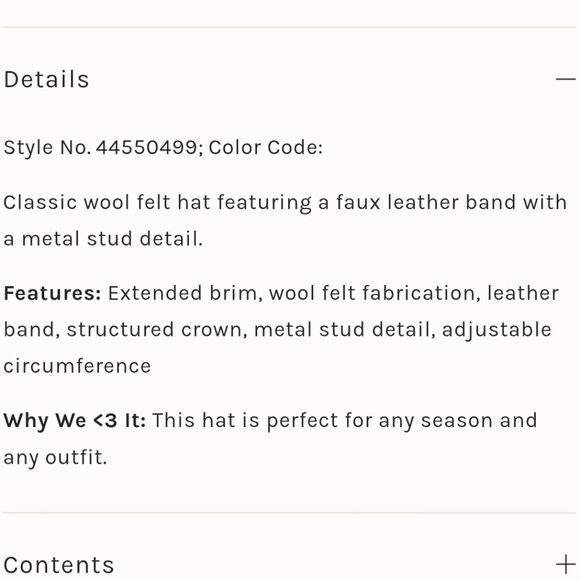Click the divider line above Contents
The width and height of the screenshot is (580, 580).
tap(290, 513)
